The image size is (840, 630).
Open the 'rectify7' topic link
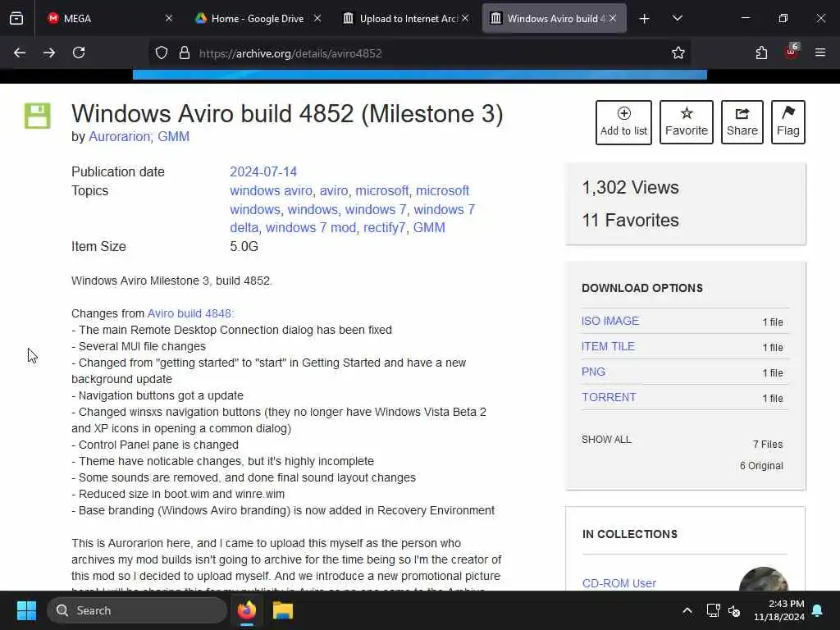click(385, 228)
